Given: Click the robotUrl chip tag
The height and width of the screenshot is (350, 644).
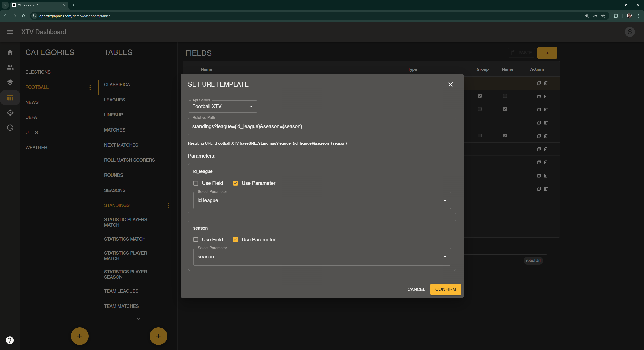Looking at the screenshot, I should point(533,260).
